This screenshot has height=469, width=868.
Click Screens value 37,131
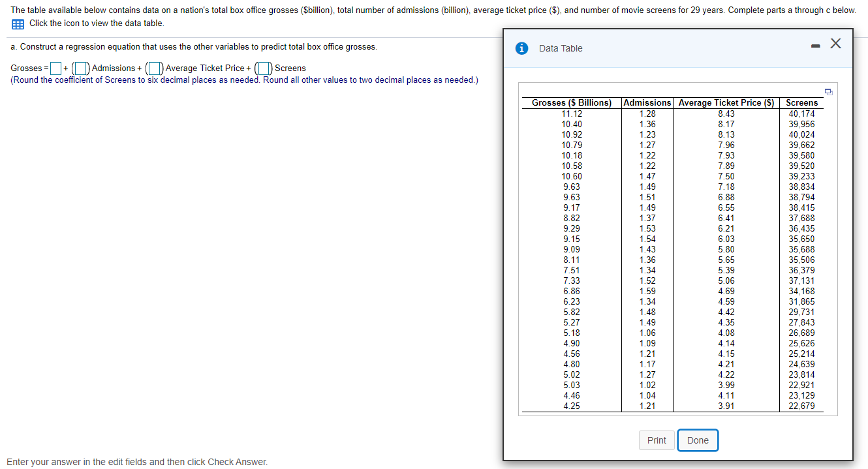[x=802, y=280]
